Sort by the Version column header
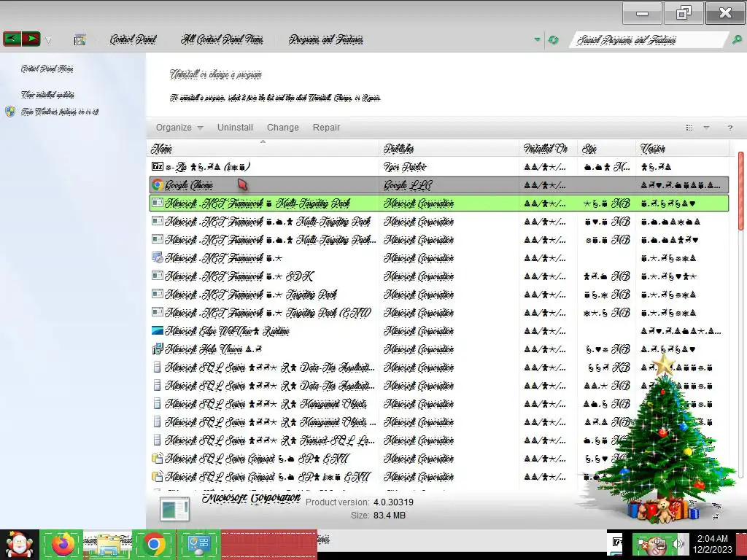This screenshot has height=560, width=747. click(x=682, y=149)
